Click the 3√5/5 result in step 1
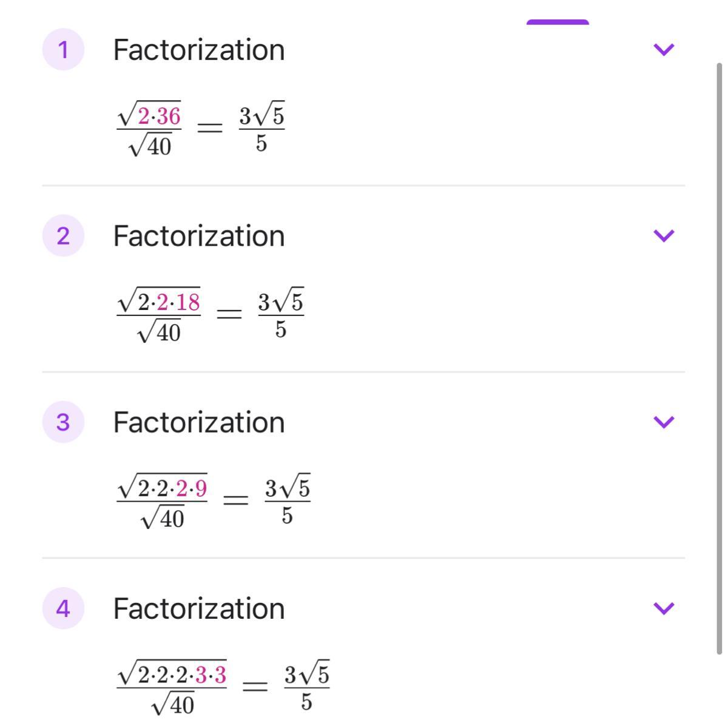The height and width of the screenshot is (728, 728). click(x=261, y=129)
